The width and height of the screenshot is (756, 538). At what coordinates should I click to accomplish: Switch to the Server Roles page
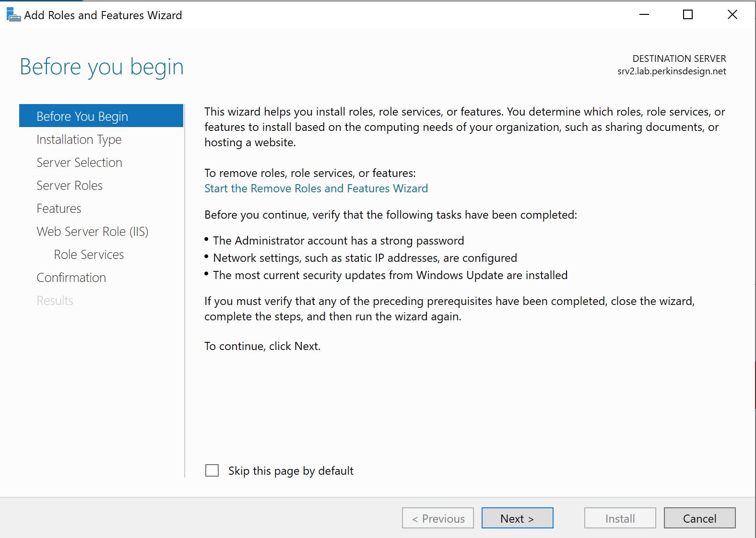tap(70, 186)
